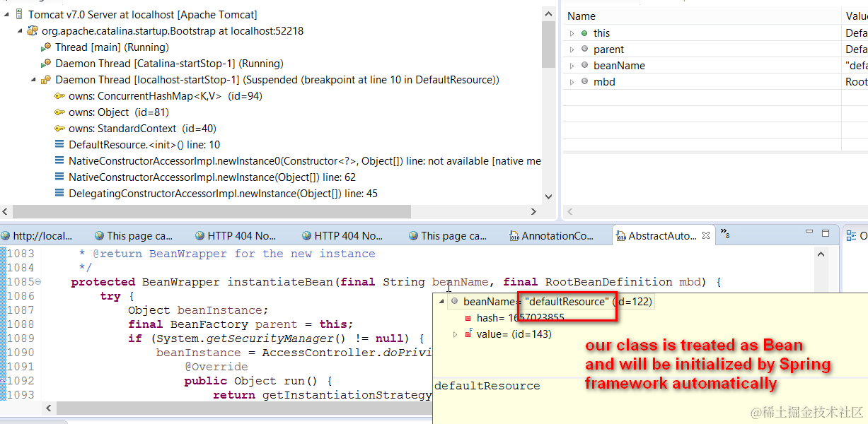The width and height of the screenshot is (868, 424).
Task: Click the Bootstrap process icon in debug tree
Action: pyautogui.click(x=33, y=30)
